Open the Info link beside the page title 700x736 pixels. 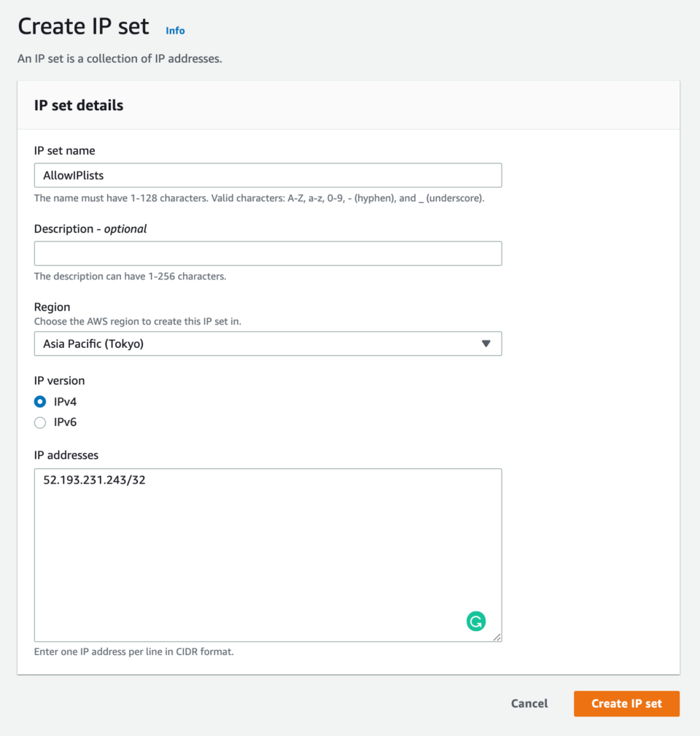pyautogui.click(x=175, y=31)
